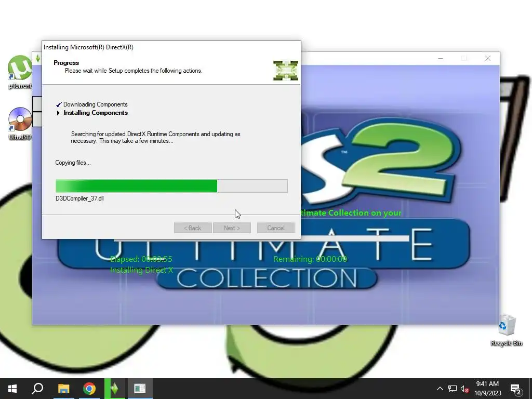Image resolution: width=532 pixels, height=399 pixels.
Task: Open the µTorrent desktop shortcut
Action: tap(19, 72)
